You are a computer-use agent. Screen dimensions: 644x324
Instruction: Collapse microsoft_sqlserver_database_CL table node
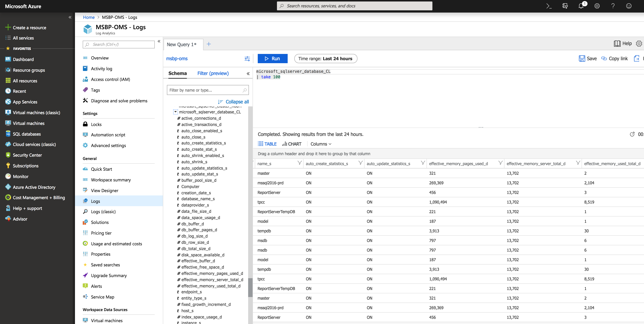176,112
